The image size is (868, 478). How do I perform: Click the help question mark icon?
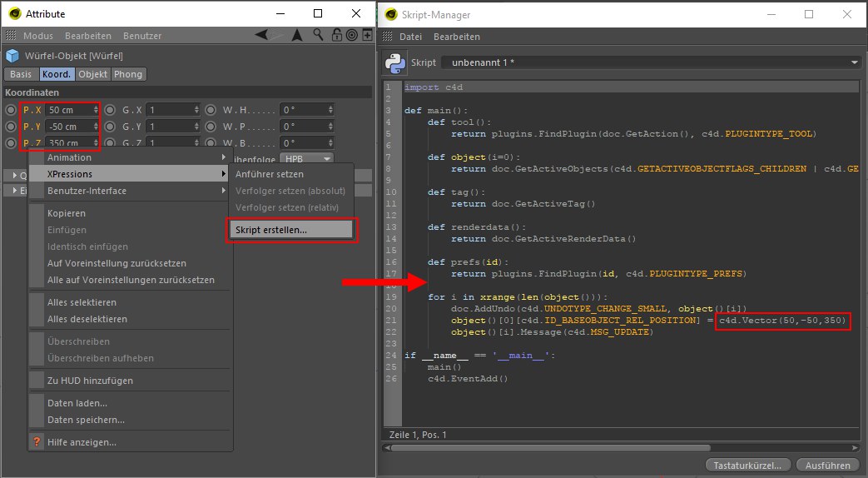click(37, 442)
